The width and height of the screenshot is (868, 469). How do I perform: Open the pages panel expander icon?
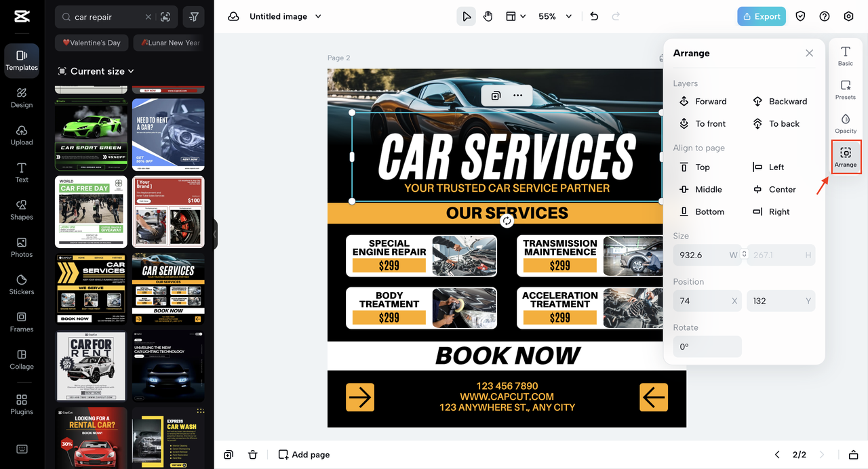pyautogui.click(x=854, y=455)
